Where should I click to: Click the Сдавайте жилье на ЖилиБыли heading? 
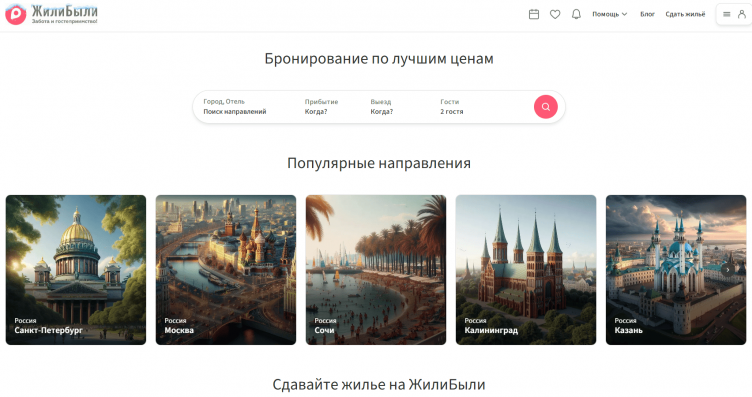379,385
